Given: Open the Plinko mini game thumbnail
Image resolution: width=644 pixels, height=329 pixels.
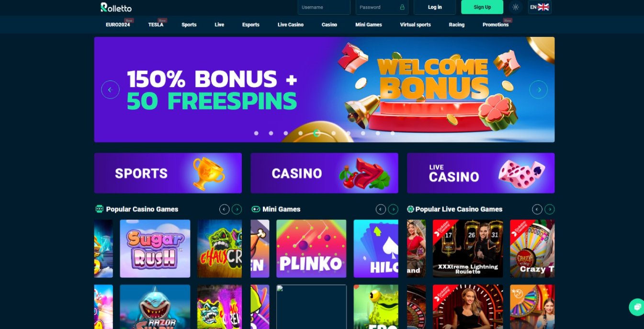Looking at the screenshot, I should click(311, 249).
